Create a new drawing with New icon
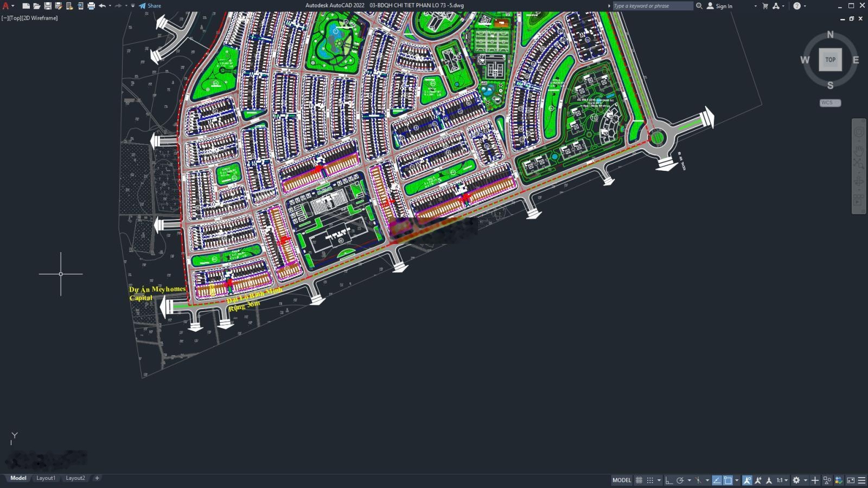 click(x=26, y=6)
